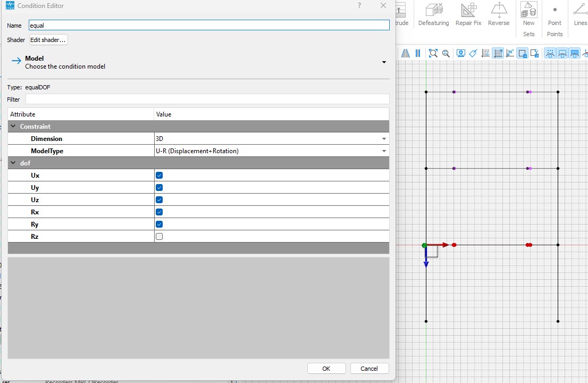This screenshot has width=588, height=383.
Task: Toggle faces visibility eye icon
Action: tap(575, 53)
